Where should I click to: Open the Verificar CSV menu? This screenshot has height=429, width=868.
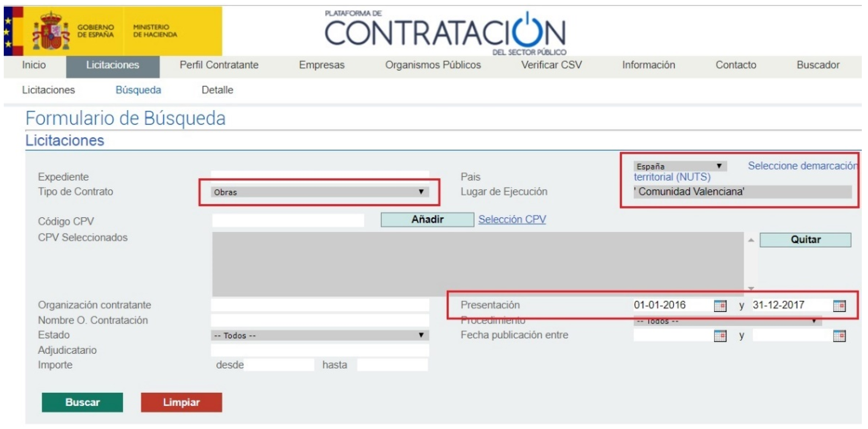click(x=551, y=65)
